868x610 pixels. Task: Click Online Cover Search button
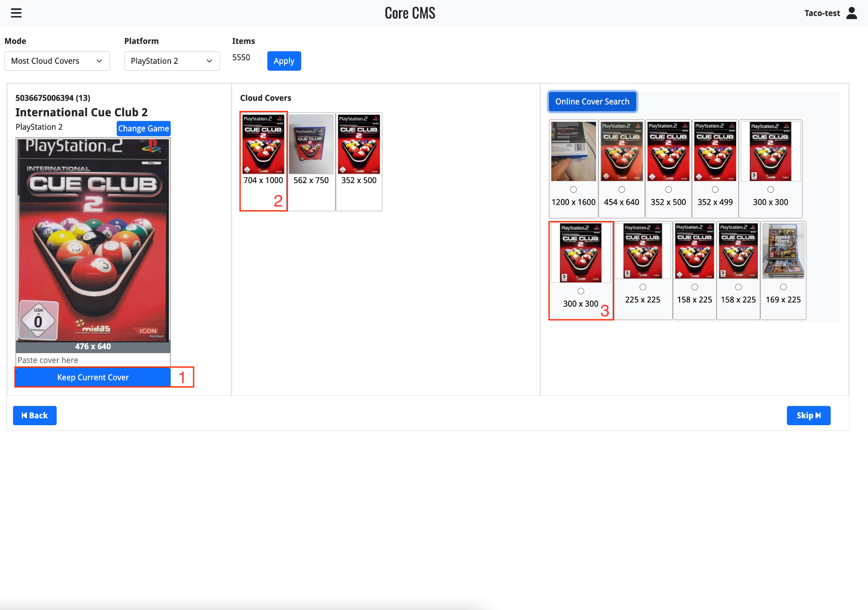point(592,102)
